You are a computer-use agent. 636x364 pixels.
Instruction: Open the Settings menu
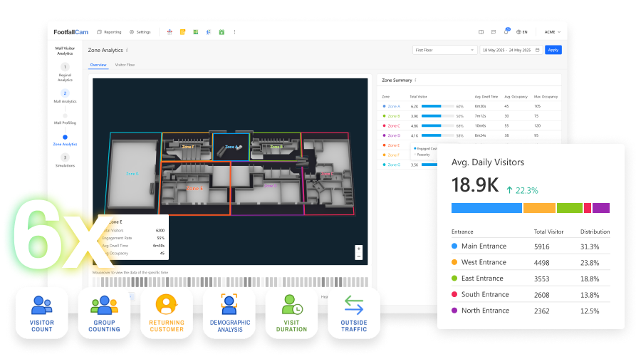coord(140,32)
